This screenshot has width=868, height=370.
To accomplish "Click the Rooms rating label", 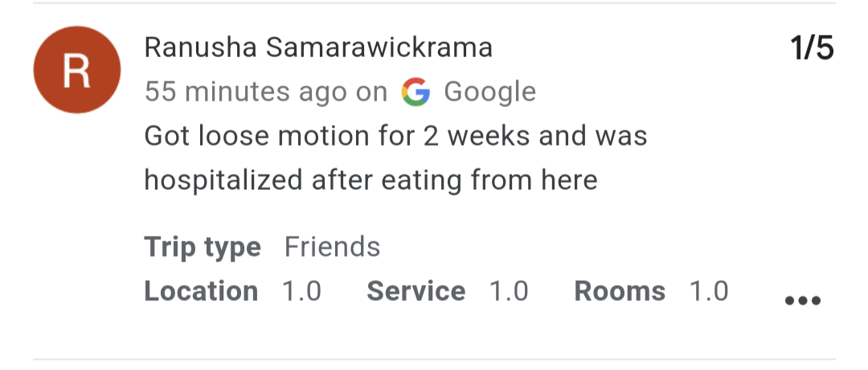I will [620, 291].
